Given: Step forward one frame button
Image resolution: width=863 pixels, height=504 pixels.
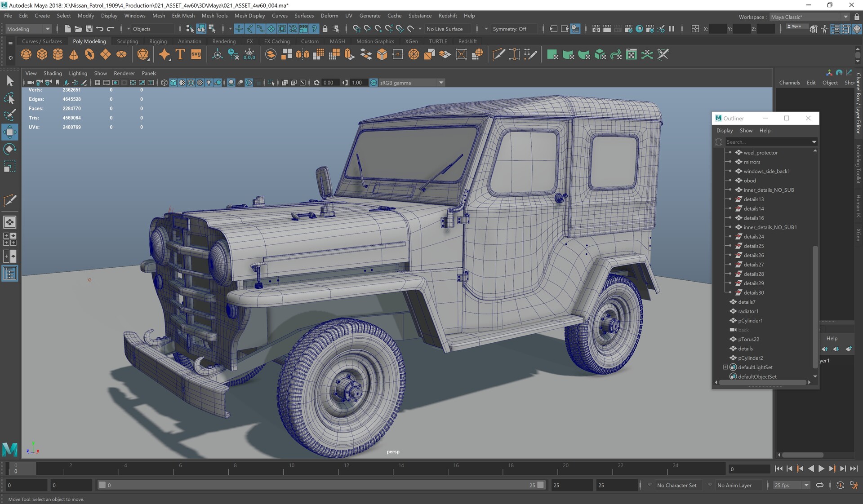Looking at the screenshot, I should click(843, 469).
